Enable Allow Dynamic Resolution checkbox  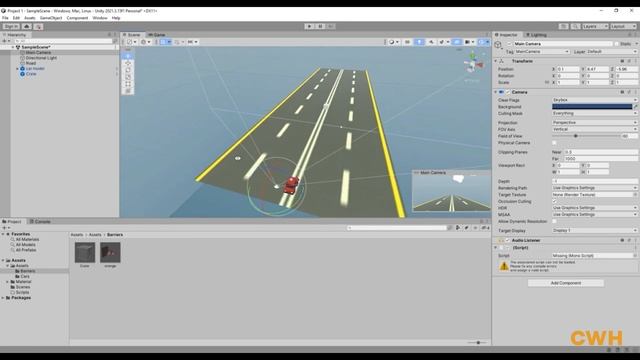click(x=554, y=221)
